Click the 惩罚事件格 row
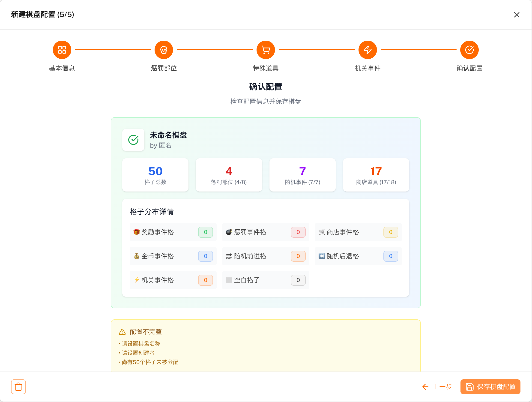The height and width of the screenshot is (402, 532). [x=265, y=232]
